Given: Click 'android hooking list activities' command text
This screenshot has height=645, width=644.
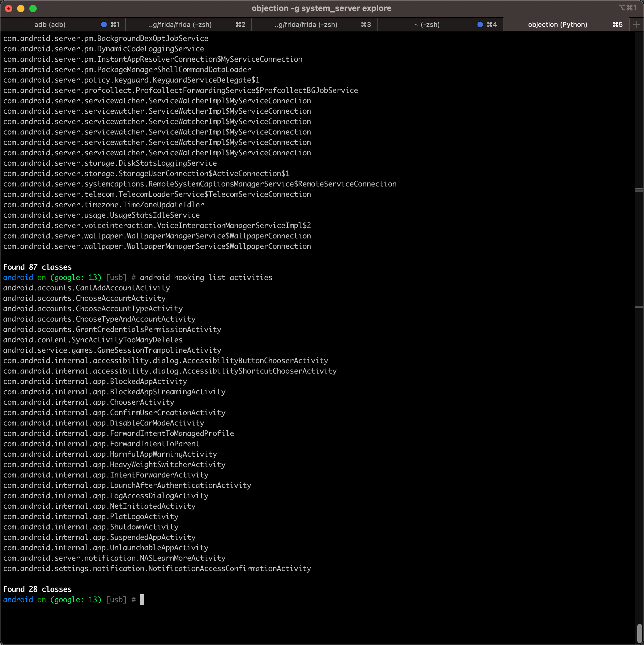Looking at the screenshot, I should point(206,278).
